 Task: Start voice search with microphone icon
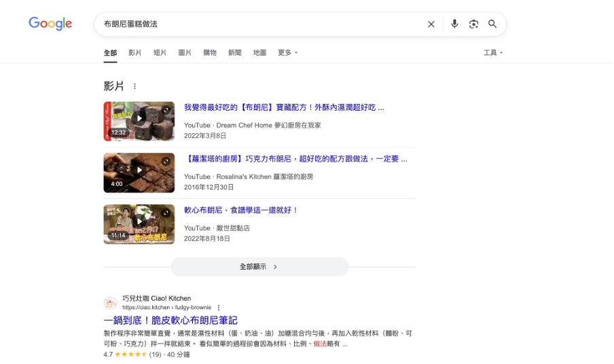click(x=454, y=24)
